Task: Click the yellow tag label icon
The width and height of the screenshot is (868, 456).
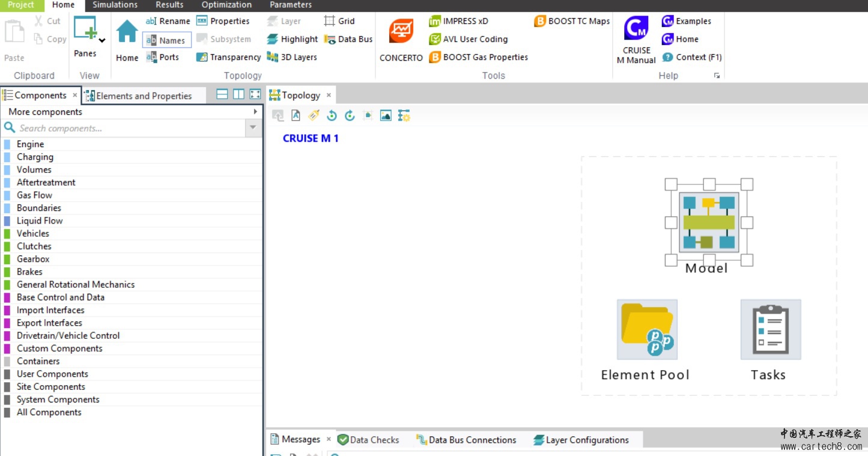Action: coord(314,115)
